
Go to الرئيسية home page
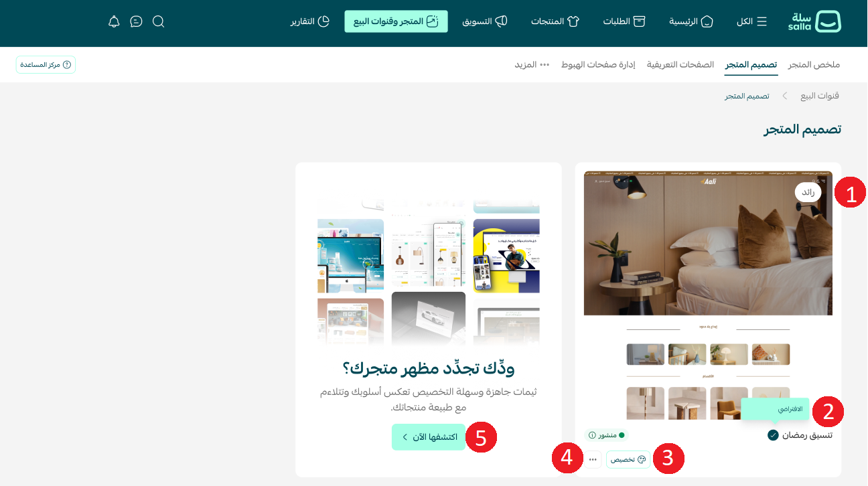[x=691, y=21]
